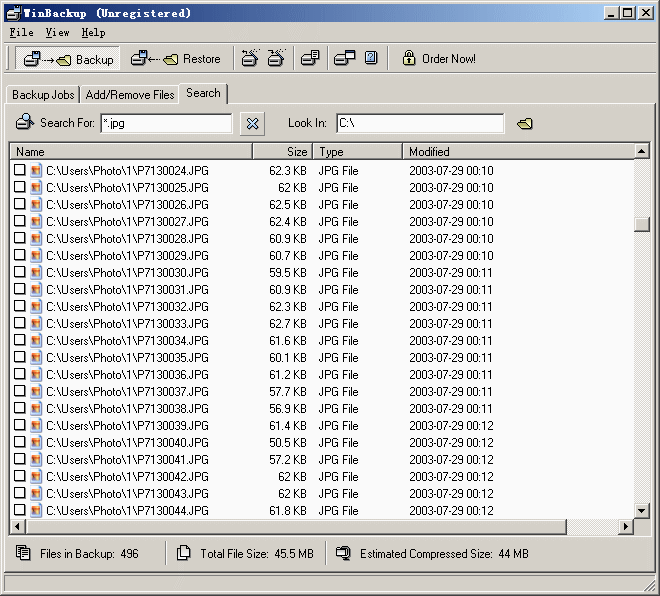
Task: Click the Total File Size: 45.5 MB text
Action: [x=257, y=553]
